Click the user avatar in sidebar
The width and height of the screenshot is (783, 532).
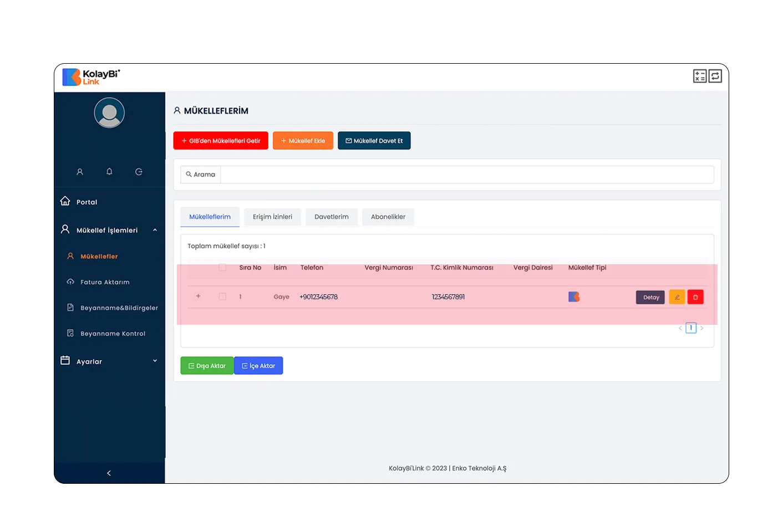click(109, 112)
